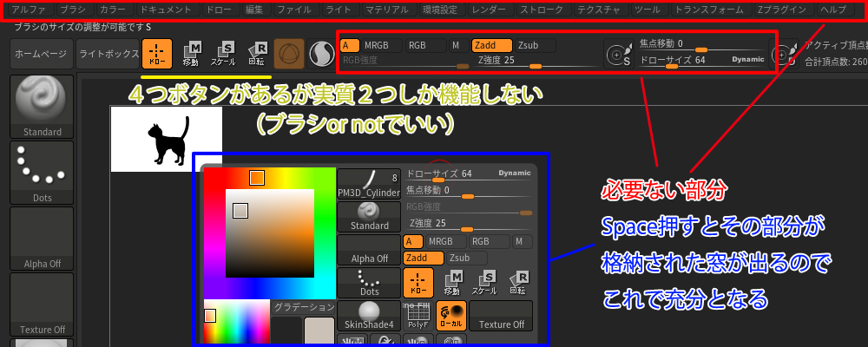Open SkinShade4 material in the popup window

[x=369, y=316]
